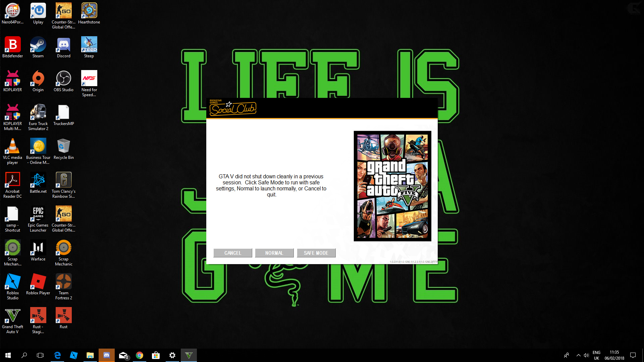Select the Roblox Studio desktop icon
The image size is (644, 362).
[x=13, y=287]
